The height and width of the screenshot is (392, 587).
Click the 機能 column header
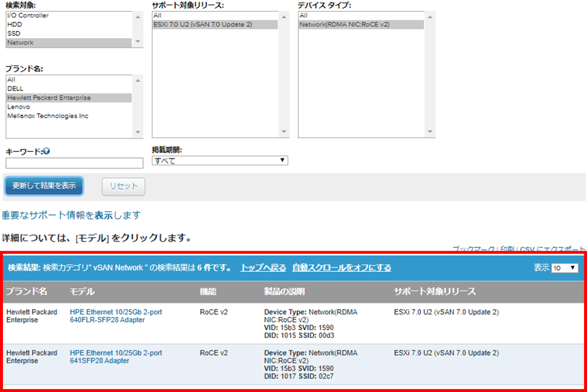tap(208, 291)
